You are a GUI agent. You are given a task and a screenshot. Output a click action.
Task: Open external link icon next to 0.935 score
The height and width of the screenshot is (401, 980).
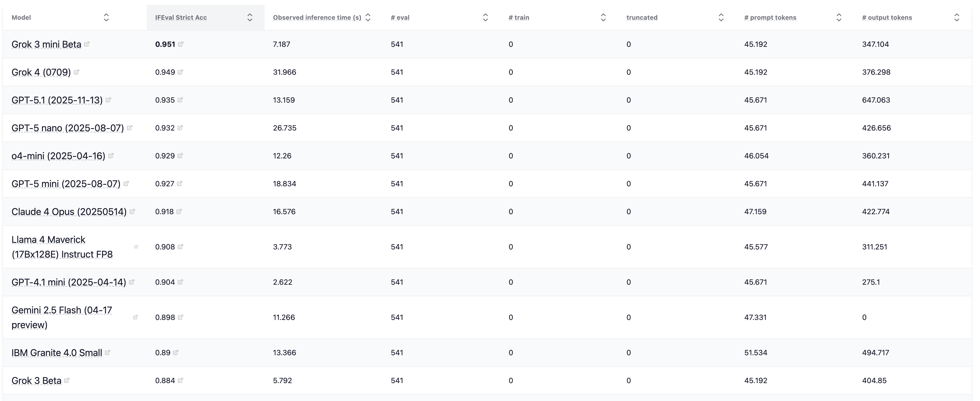[x=180, y=100]
